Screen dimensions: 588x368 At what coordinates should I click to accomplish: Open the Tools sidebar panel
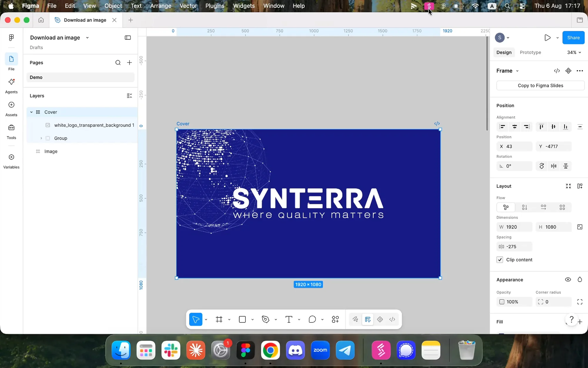11,132
